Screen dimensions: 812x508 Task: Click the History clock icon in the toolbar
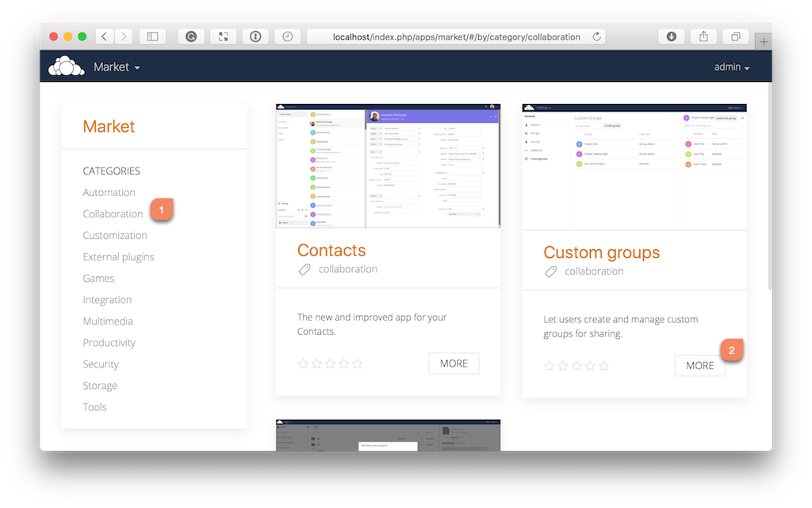[x=287, y=36]
